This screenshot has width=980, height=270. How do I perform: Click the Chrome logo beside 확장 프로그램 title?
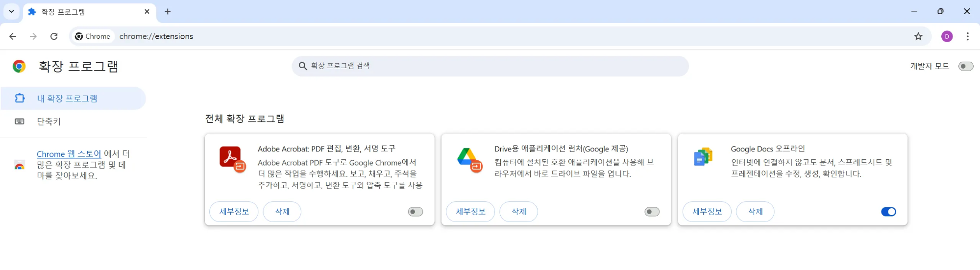19,66
